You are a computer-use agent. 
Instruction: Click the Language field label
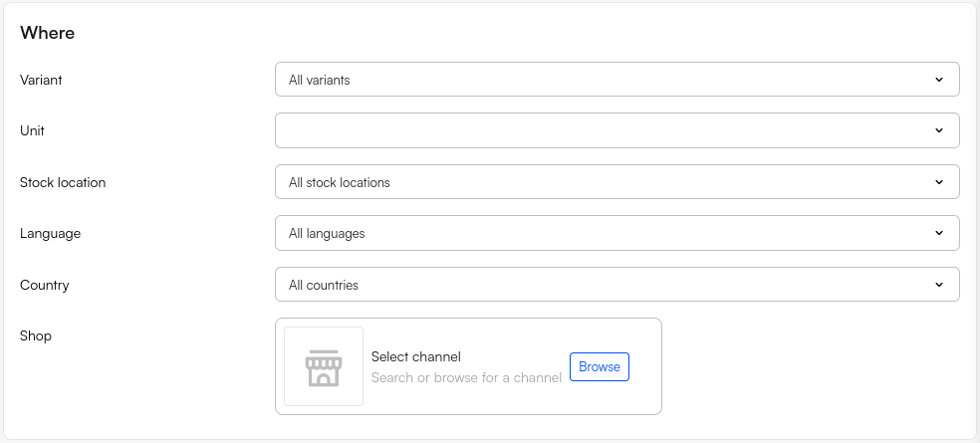pyautogui.click(x=50, y=233)
